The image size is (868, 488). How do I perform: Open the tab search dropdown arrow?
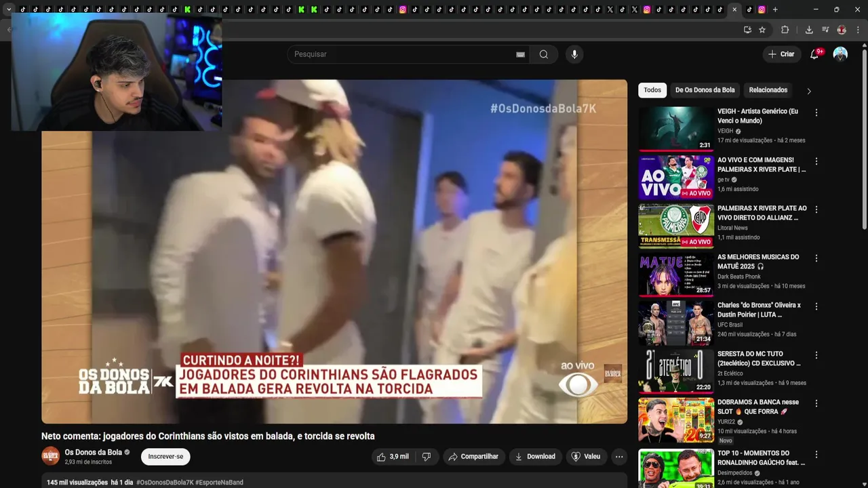[9, 9]
